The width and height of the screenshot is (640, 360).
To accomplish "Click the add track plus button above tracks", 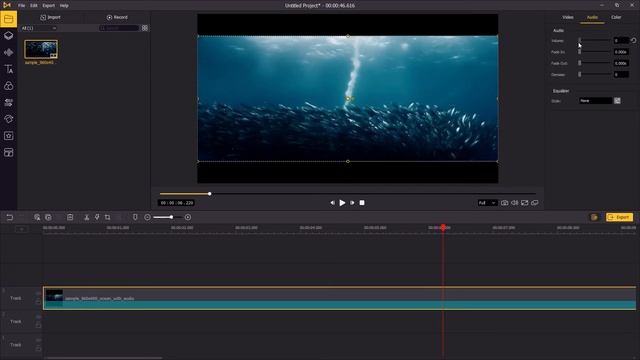I will pyautogui.click(x=22, y=229).
